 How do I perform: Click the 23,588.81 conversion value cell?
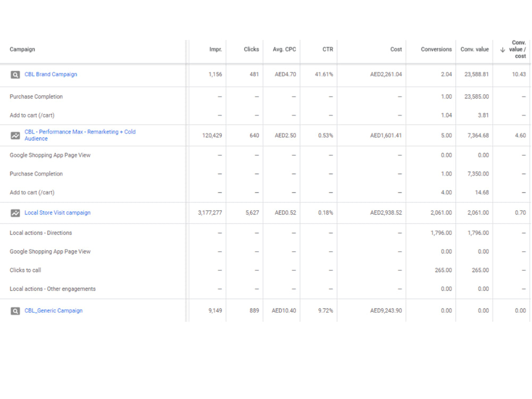click(477, 74)
